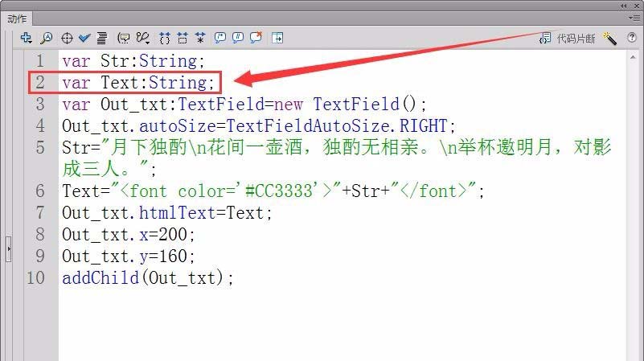Click Collapse selection icon
644x361 pixels.
(183, 39)
